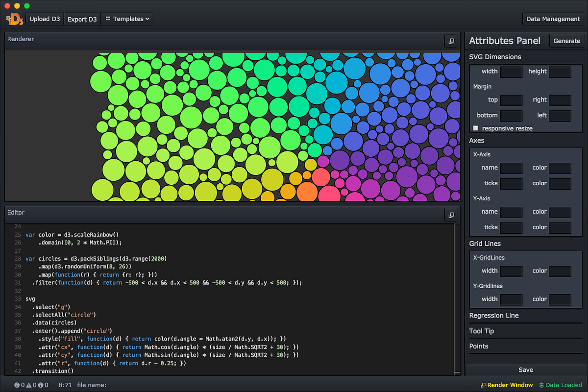Click the grid icon next to Templates

tap(109, 19)
